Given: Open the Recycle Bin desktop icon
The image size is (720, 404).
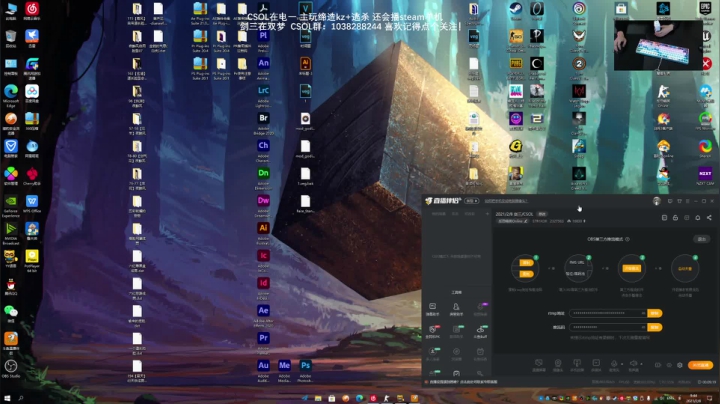Looking at the screenshot, I should 11,39.
